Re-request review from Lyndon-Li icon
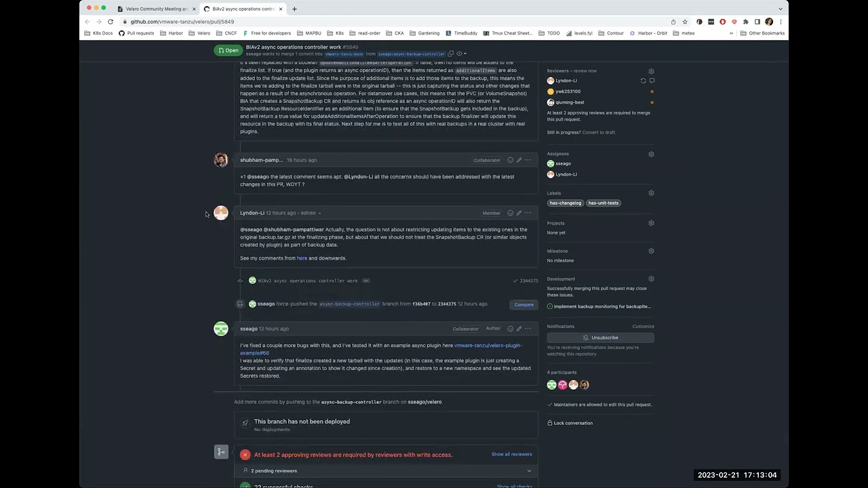The width and height of the screenshot is (868, 488). pyautogui.click(x=643, y=81)
